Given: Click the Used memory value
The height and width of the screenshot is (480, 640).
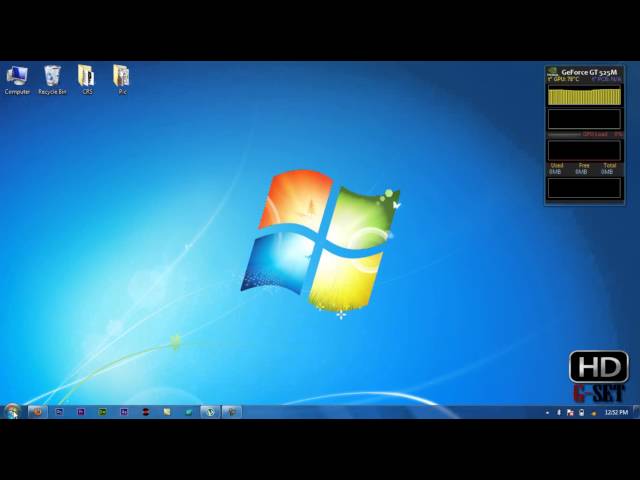Looking at the screenshot, I should [x=555, y=172].
